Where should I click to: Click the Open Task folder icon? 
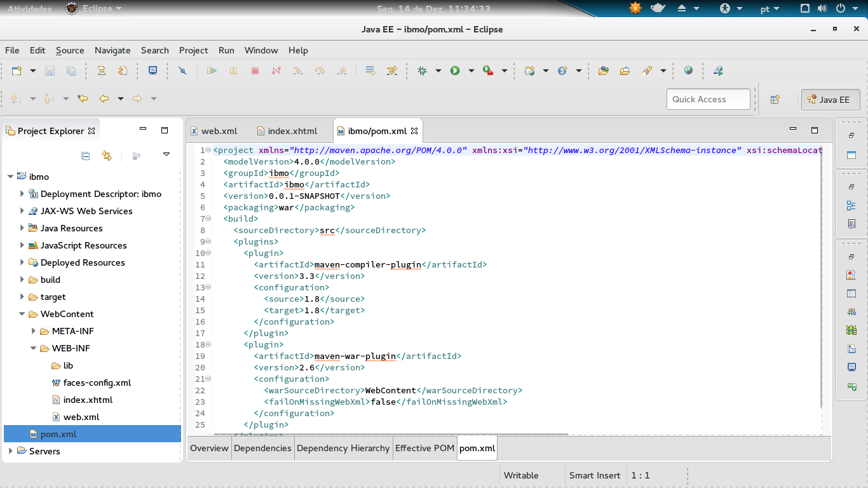(625, 71)
